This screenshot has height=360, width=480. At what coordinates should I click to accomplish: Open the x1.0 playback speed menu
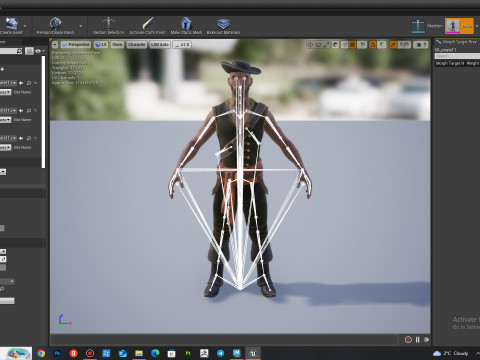tap(182, 44)
